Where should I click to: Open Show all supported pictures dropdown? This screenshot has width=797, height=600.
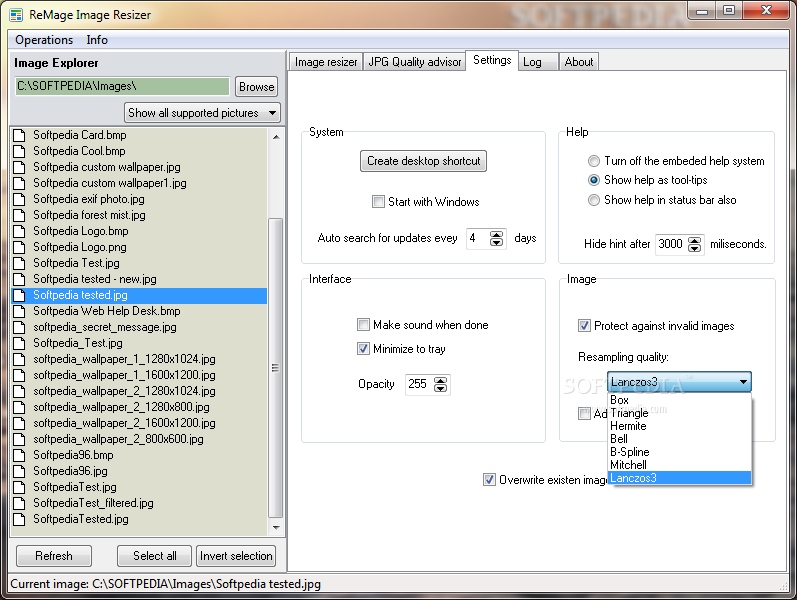[x=202, y=113]
